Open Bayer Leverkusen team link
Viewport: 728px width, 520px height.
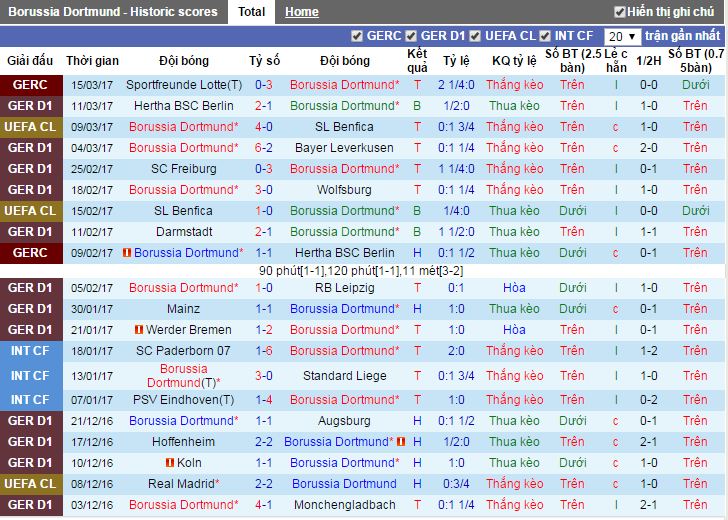pos(344,148)
